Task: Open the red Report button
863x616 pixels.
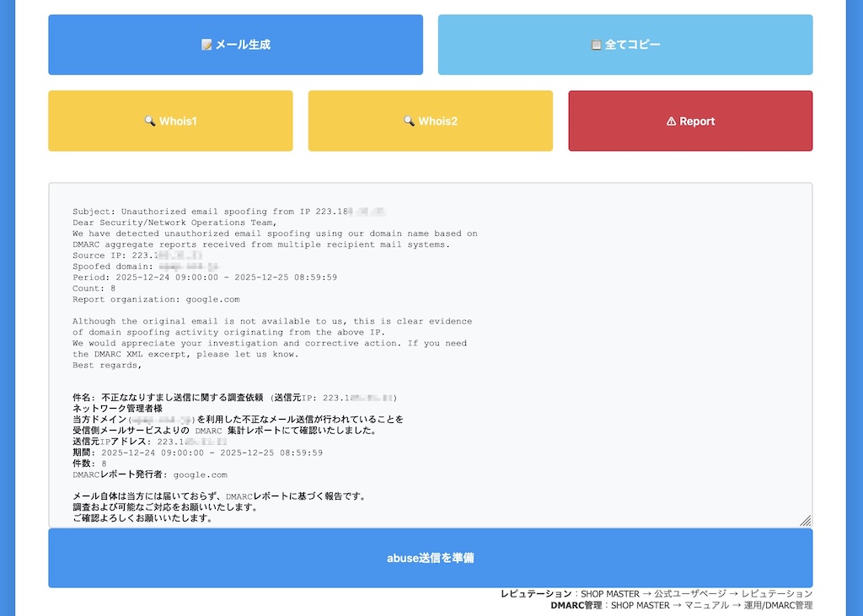Action: pos(690,121)
